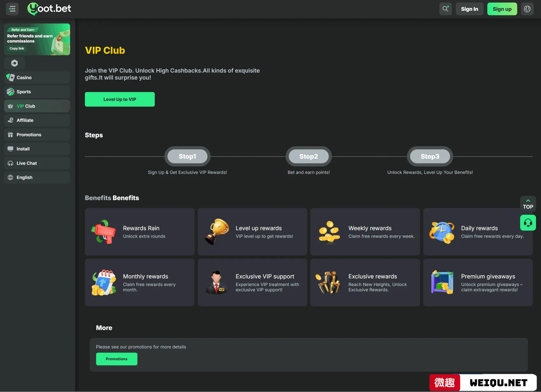
Task: Open the Casino menu item
Action: tap(37, 77)
